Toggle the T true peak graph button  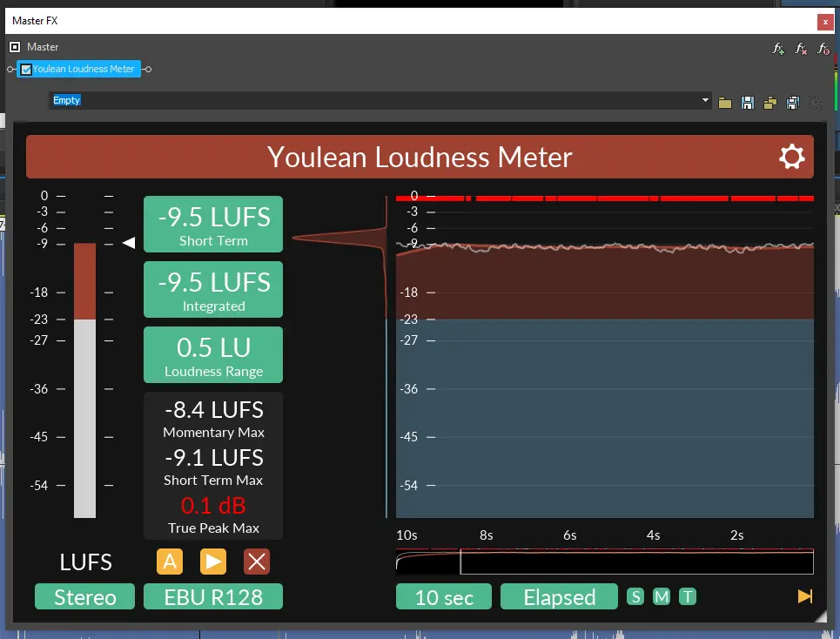point(688,596)
